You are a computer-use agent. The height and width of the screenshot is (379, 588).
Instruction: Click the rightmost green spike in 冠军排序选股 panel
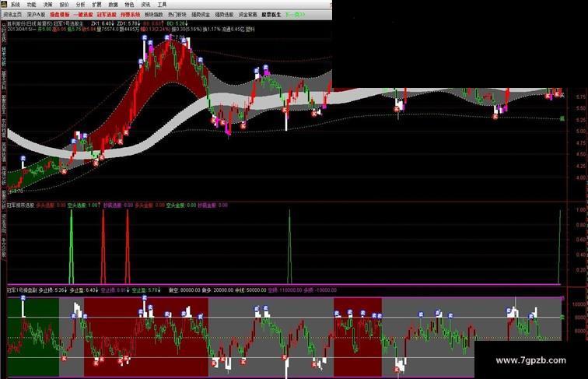click(560, 246)
